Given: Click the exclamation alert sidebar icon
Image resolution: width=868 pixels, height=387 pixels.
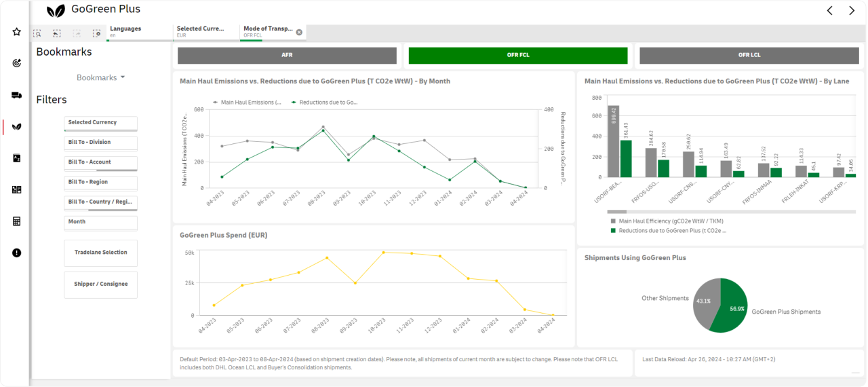Looking at the screenshot, I should (17, 253).
